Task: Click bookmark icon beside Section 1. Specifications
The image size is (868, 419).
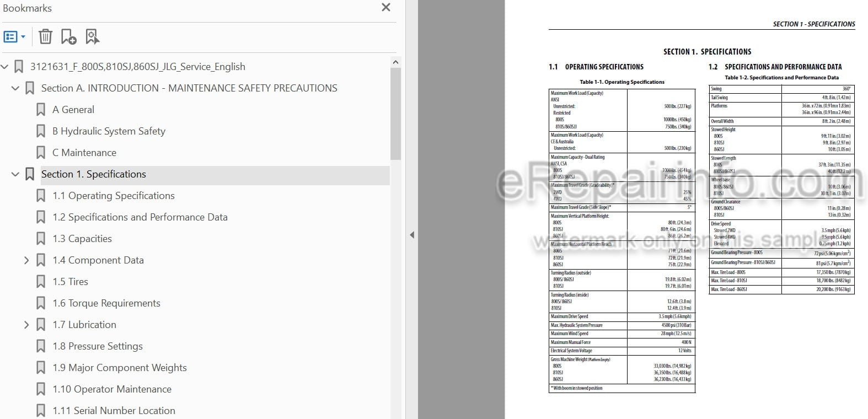Action: (x=30, y=174)
